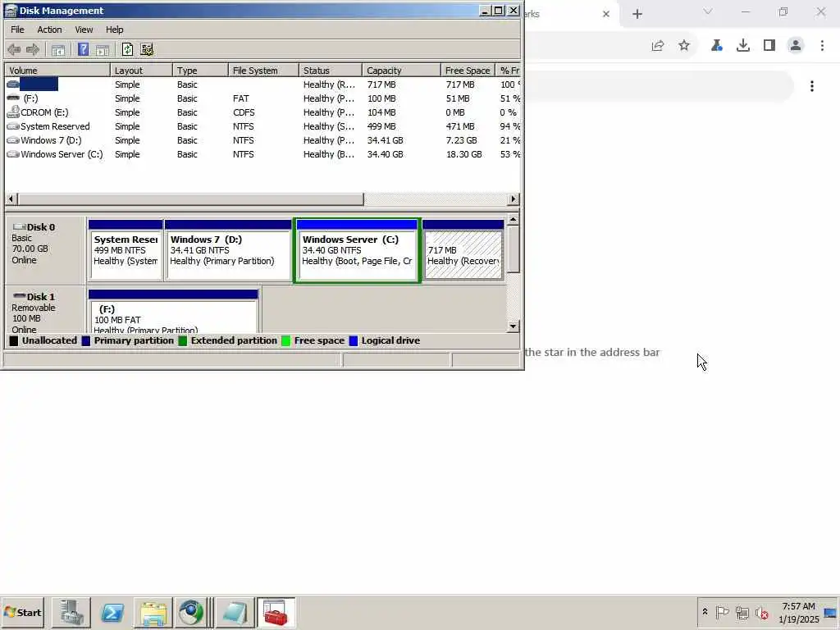840x630 pixels.
Task: Open the File menu
Action: click(x=17, y=30)
